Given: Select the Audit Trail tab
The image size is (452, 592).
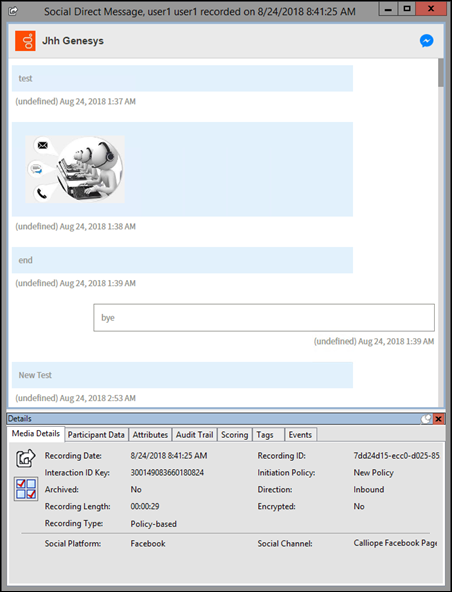Looking at the screenshot, I should 194,435.
